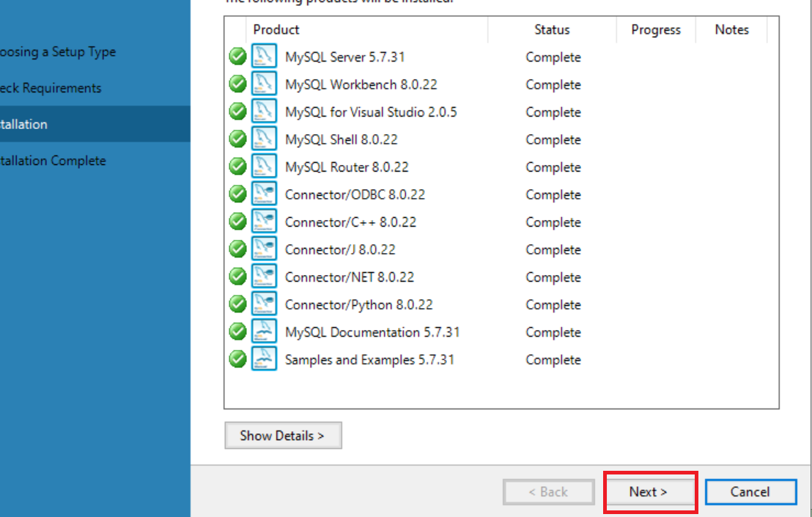Expand installation log with Show Details button

283,435
